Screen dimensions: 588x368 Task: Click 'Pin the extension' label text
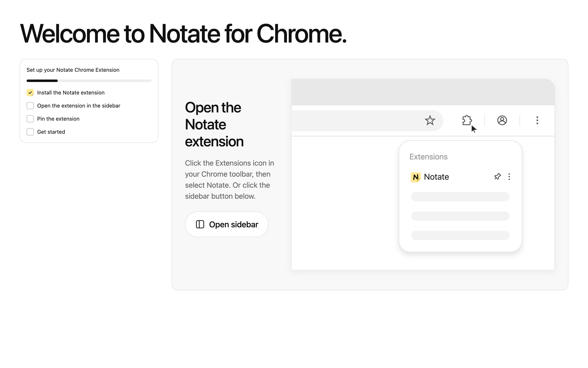58,119
